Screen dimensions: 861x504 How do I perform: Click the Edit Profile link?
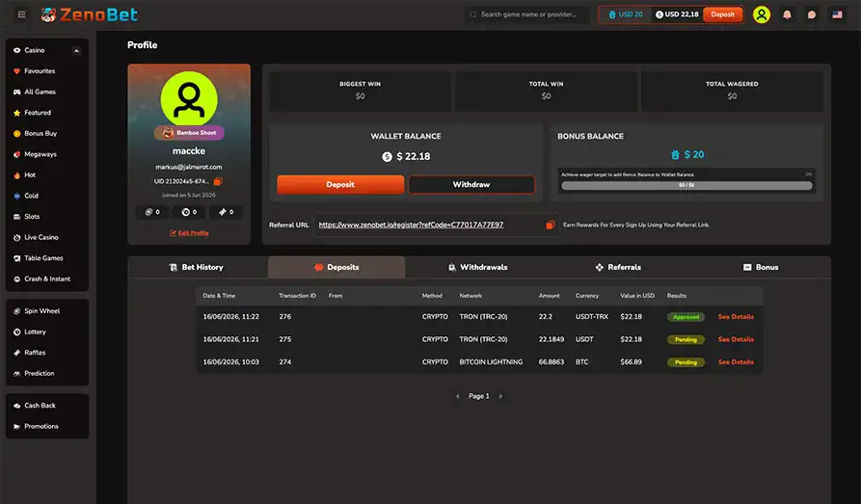click(x=189, y=233)
